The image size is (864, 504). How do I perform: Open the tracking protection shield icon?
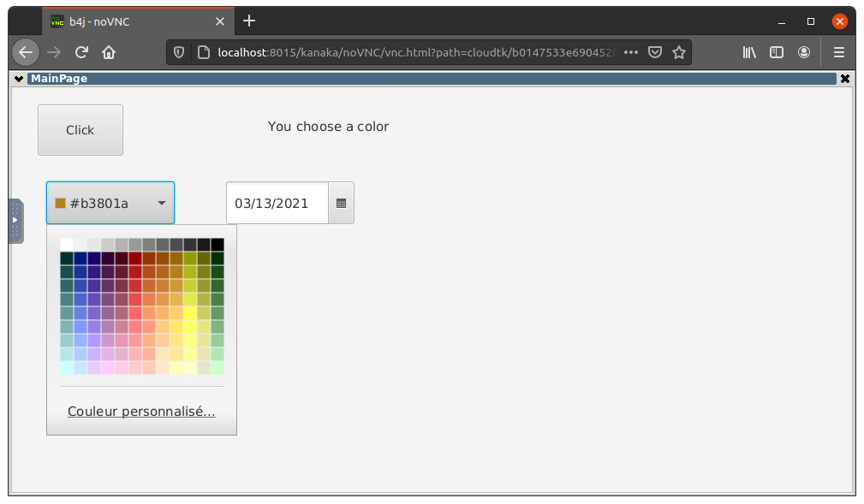[178, 52]
